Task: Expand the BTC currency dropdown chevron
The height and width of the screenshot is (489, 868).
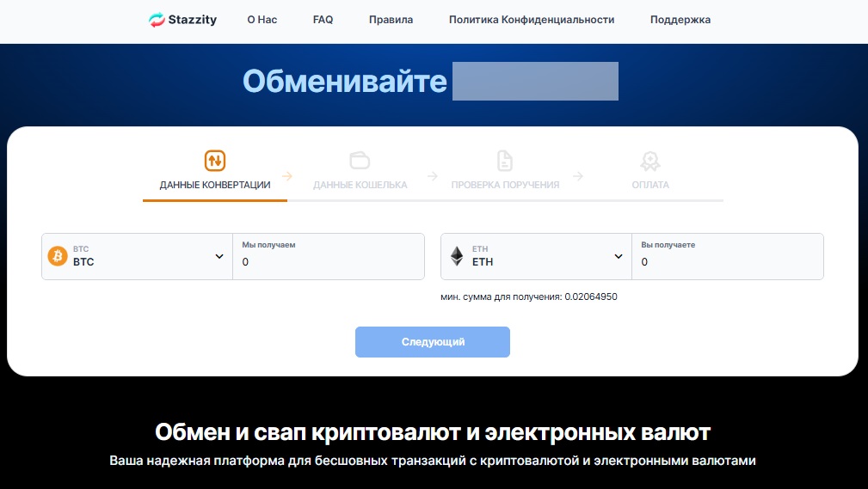Action: click(219, 256)
